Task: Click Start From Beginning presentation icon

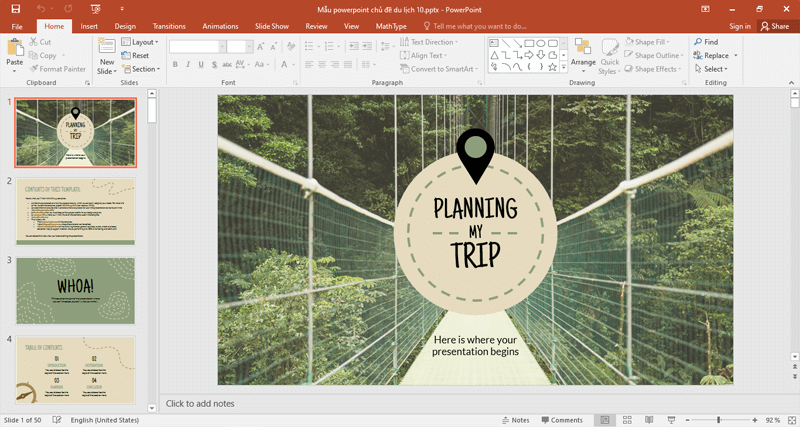Action: [x=95, y=9]
